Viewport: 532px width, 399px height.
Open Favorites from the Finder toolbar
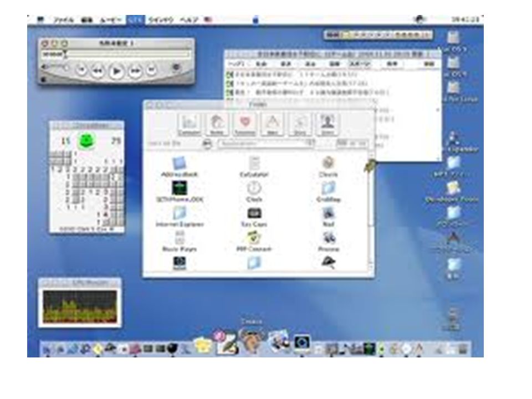[x=245, y=125]
